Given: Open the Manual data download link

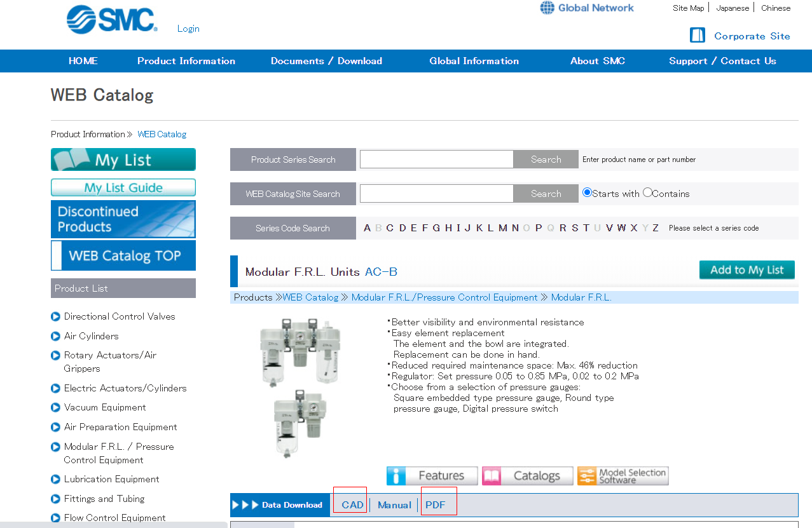Looking at the screenshot, I should click(x=394, y=505).
